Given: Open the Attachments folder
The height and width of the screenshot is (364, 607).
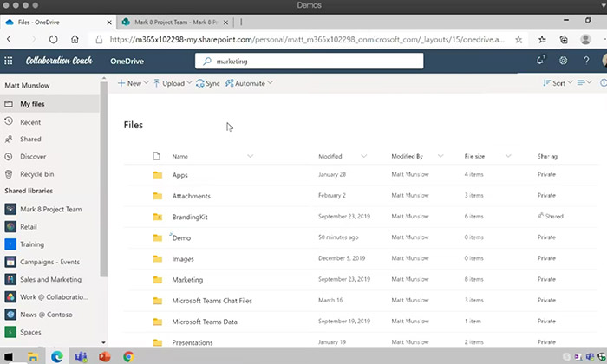Looking at the screenshot, I should tap(192, 196).
